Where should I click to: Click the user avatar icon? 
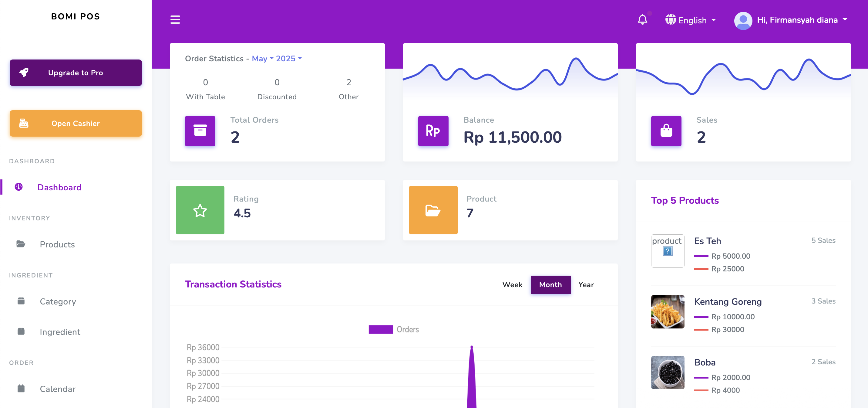point(743,20)
